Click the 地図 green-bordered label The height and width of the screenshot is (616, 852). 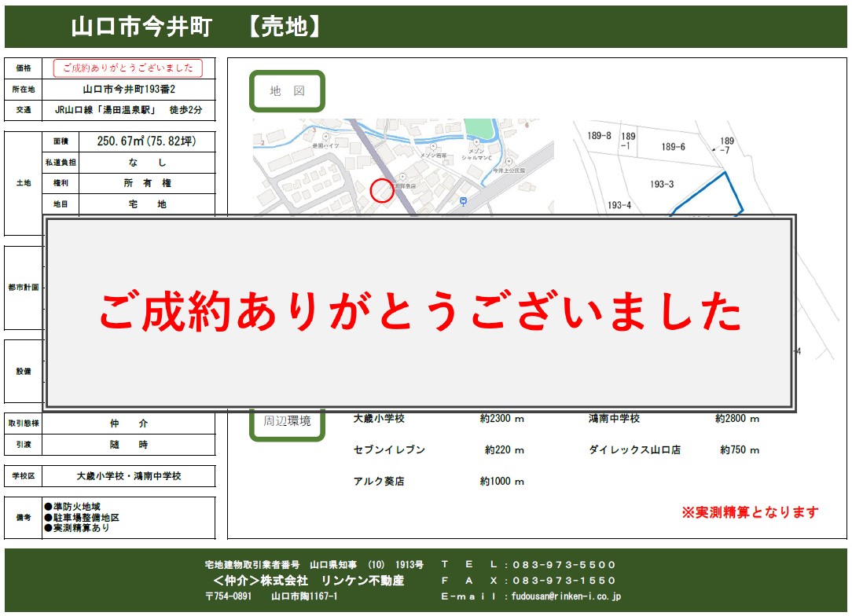click(287, 91)
